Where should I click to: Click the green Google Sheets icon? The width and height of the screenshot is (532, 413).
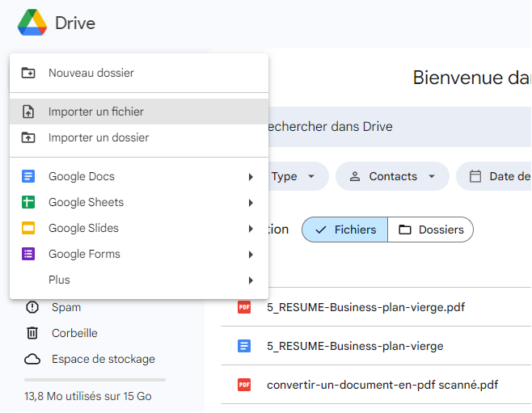click(x=28, y=202)
